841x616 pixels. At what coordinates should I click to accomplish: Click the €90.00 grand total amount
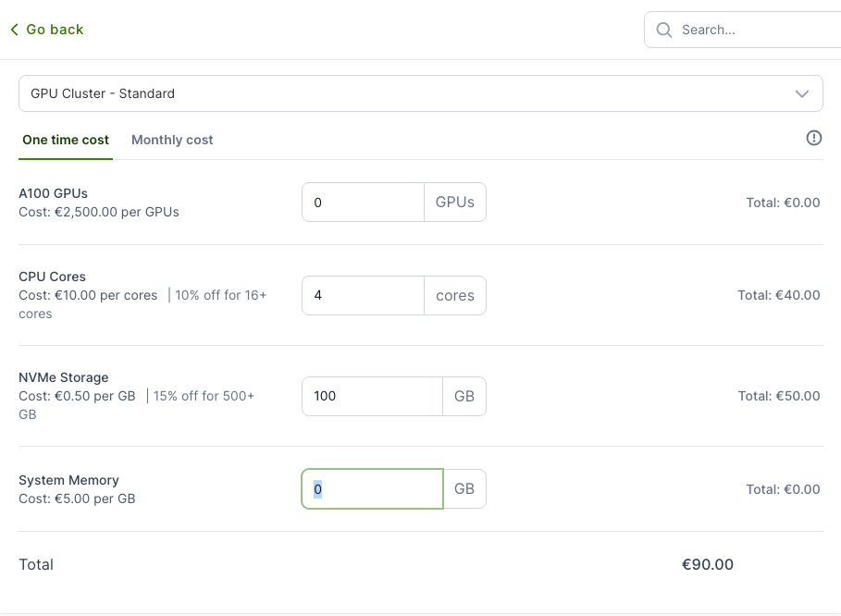click(x=708, y=564)
